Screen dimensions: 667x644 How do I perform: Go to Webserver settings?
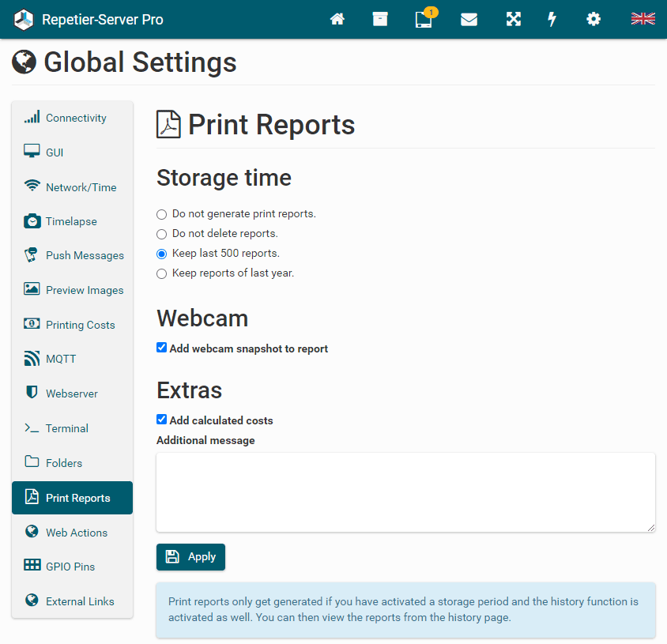point(73,394)
